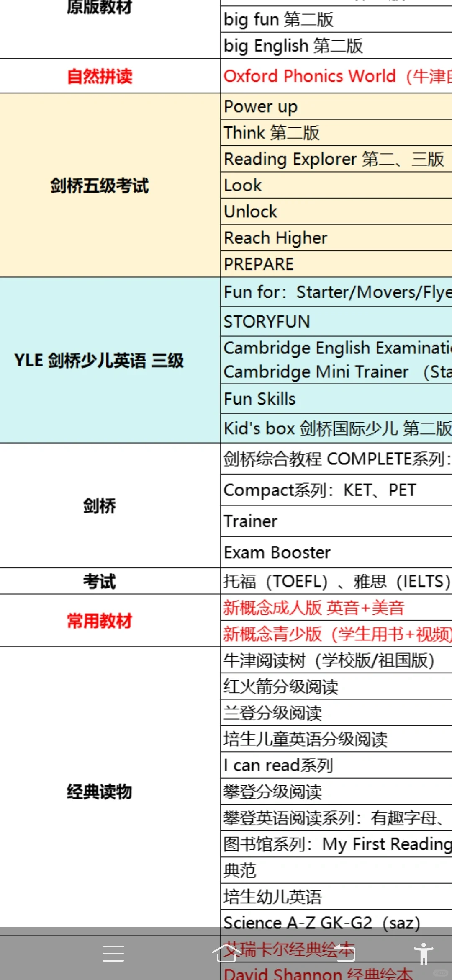Click '新概念青少版' red row
Viewport: 452px width, 980px height.
[336, 634]
